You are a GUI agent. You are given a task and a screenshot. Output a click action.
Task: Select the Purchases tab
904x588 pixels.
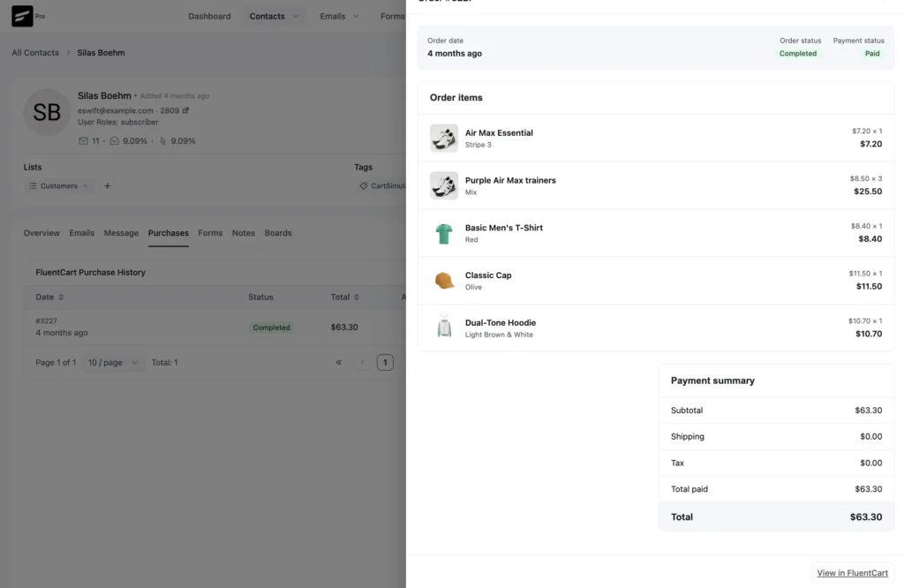(x=169, y=233)
